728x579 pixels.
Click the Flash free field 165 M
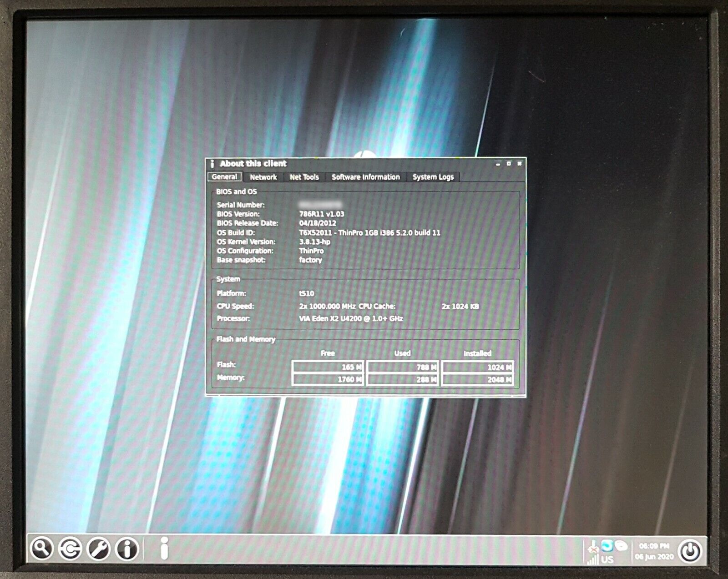click(328, 367)
